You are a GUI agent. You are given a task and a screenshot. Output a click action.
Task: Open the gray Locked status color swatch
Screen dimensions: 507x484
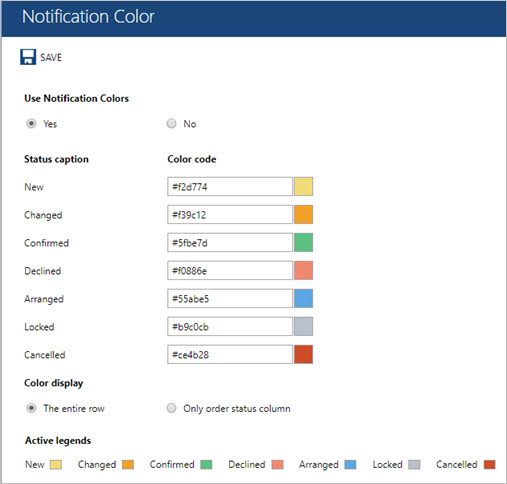303,326
